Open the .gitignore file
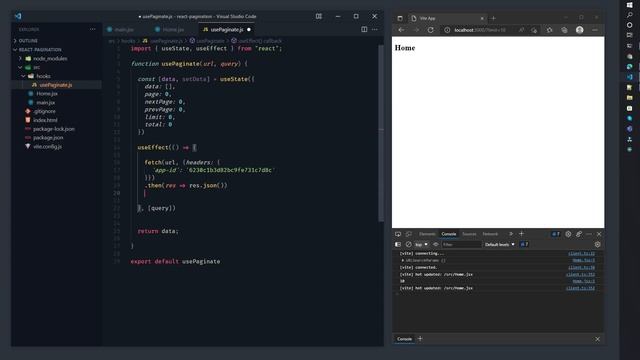The image size is (640, 360). (x=44, y=111)
